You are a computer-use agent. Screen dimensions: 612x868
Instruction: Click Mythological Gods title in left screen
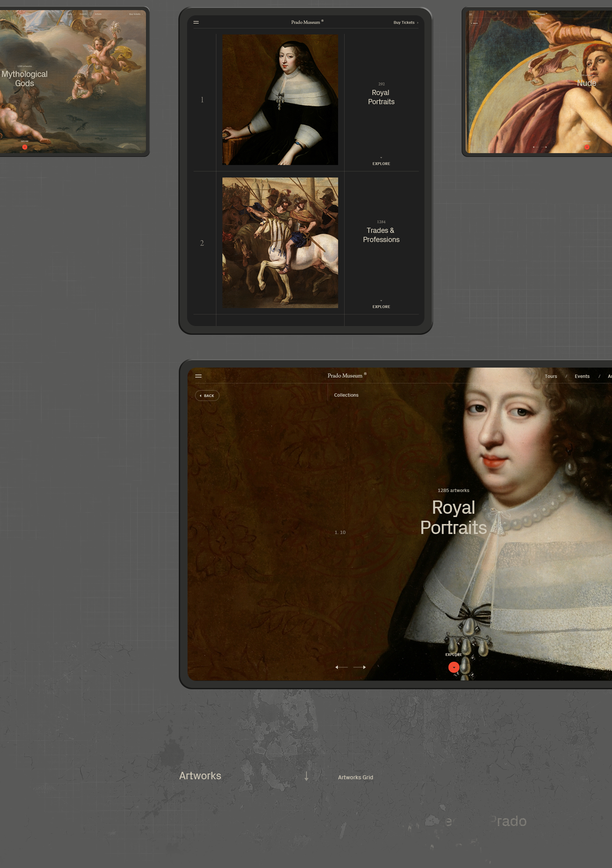24,79
